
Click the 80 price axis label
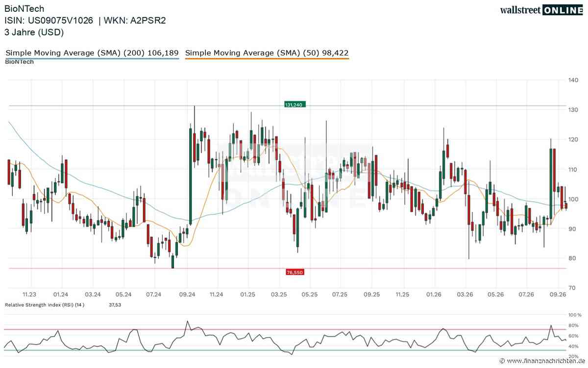[572, 259]
